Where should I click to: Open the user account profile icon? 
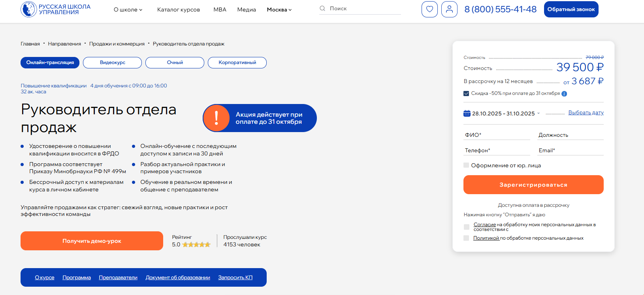[449, 9]
